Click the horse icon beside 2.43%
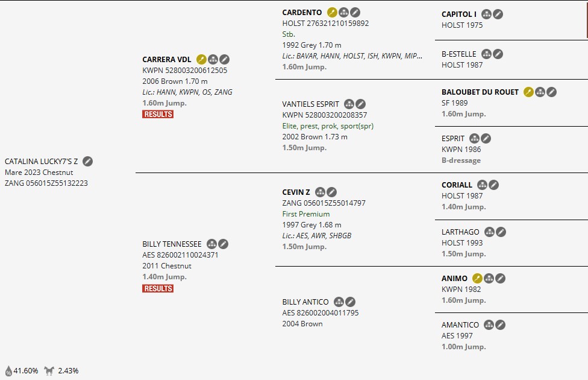Screen dimensions: 588x380 click(x=49, y=370)
